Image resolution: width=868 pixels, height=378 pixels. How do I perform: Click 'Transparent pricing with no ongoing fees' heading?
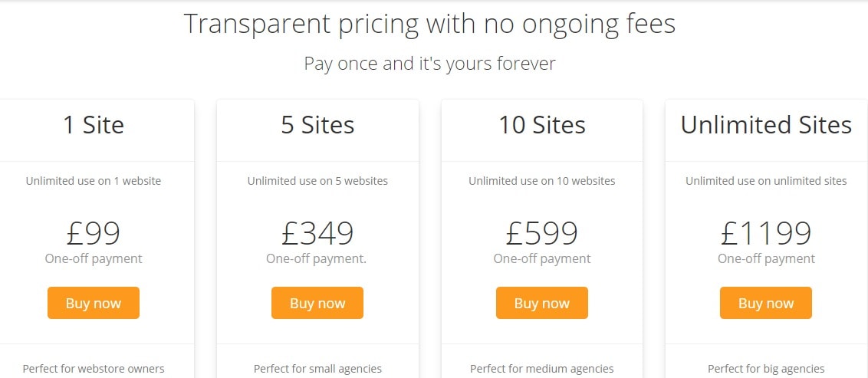coord(429,25)
